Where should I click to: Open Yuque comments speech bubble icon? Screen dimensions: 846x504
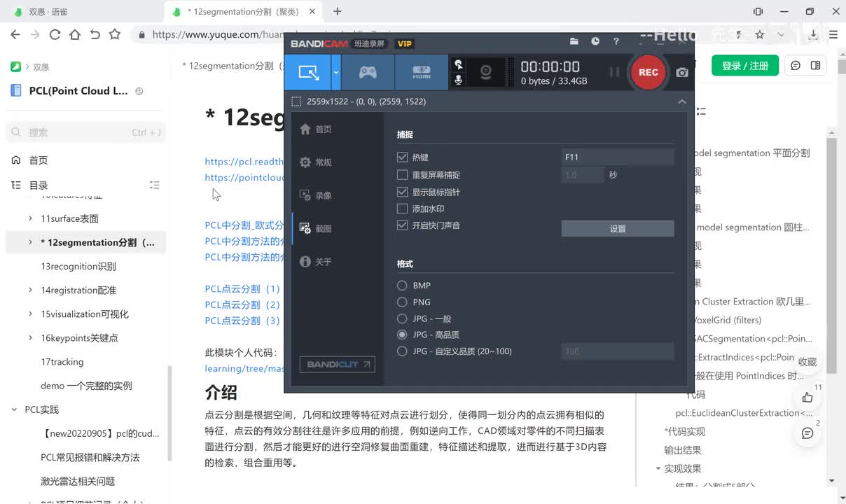796,65
